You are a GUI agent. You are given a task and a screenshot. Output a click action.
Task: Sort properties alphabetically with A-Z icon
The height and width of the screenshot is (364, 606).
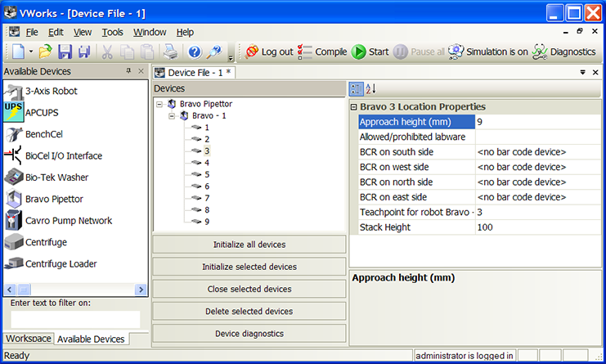tap(370, 89)
